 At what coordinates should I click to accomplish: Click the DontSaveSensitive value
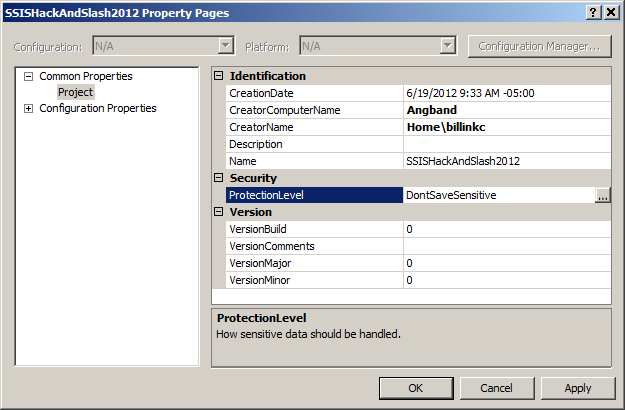(x=451, y=195)
